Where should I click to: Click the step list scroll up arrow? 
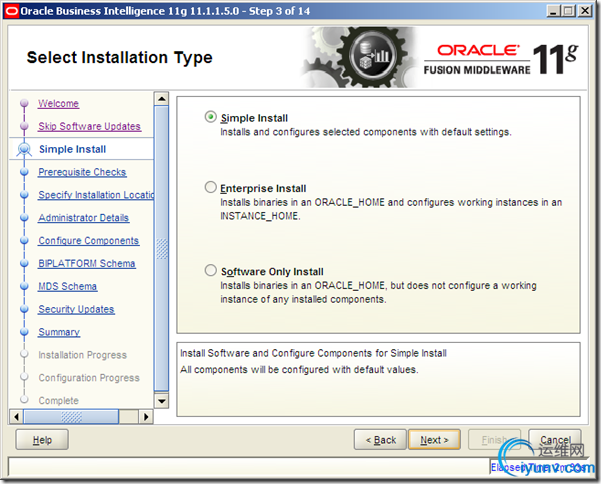pyautogui.click(x=161, y=98)
